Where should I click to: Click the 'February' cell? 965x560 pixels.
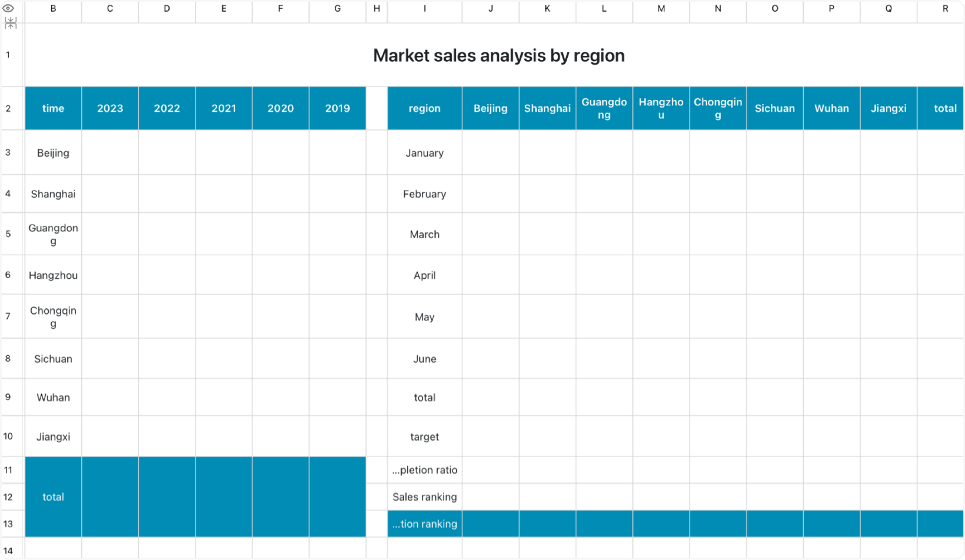click(425, 194)
